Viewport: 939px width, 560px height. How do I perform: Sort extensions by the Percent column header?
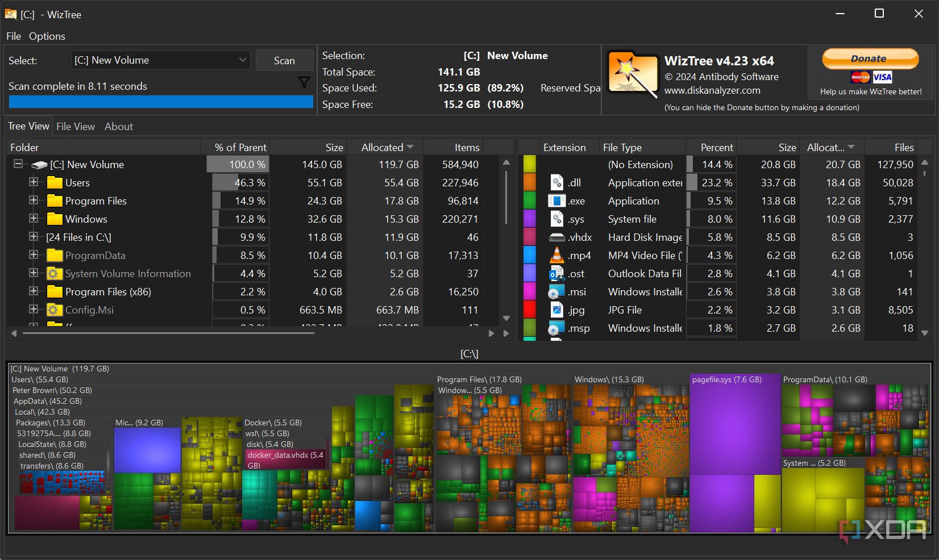(x=711, y=147)
